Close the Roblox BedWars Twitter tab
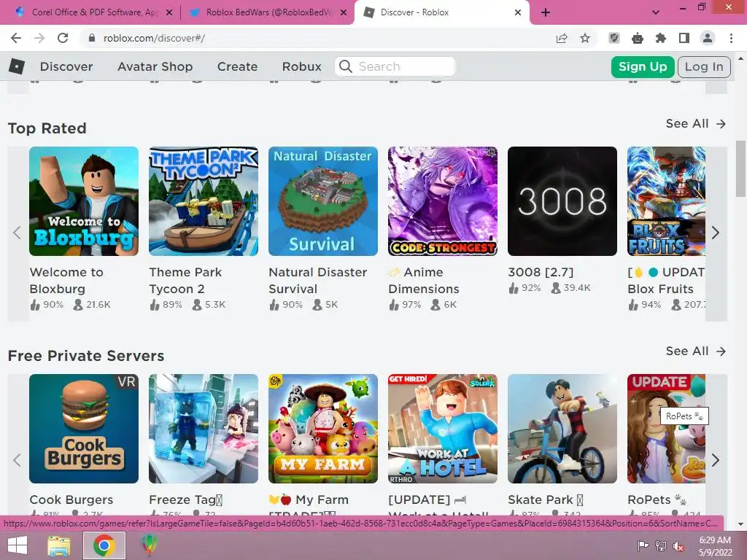Image resolution: width=747 pixels, height=560 pixels. coord(344,12)
